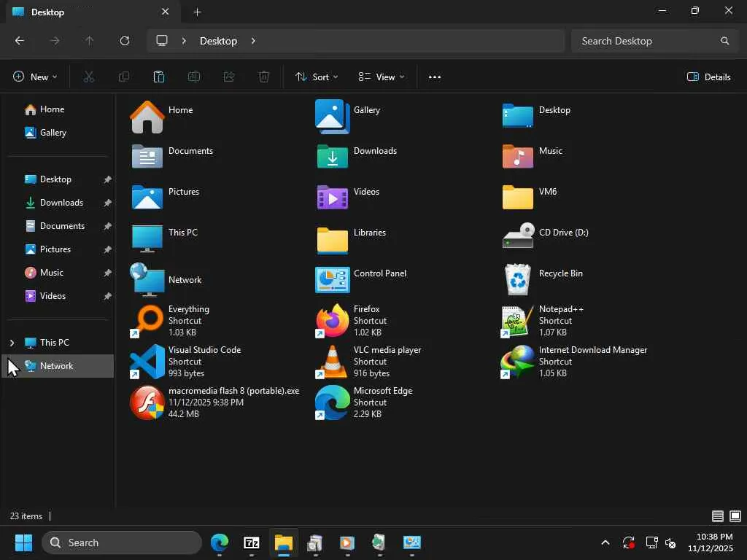This screenshot has height=560, width=747.
Task: Click chevron before Desktop in address bar
Action: click(184, 41)
